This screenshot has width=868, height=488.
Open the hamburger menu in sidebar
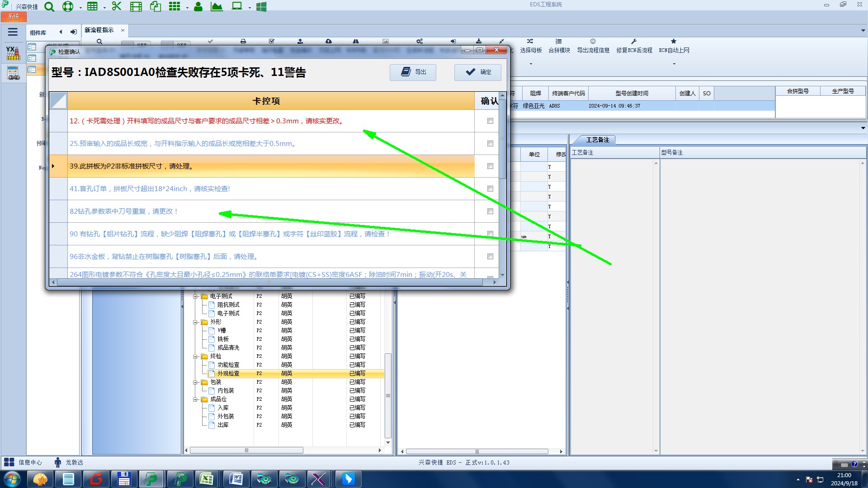(x=13, y=32)
